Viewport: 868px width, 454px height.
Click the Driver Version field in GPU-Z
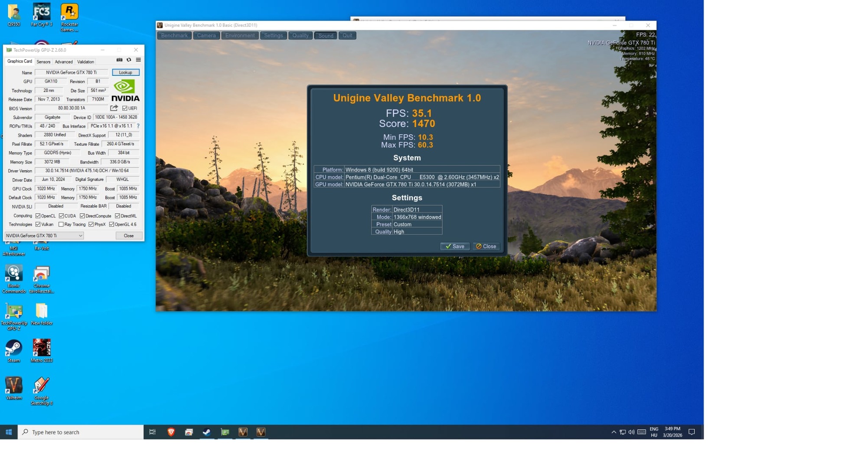(87, 171)
